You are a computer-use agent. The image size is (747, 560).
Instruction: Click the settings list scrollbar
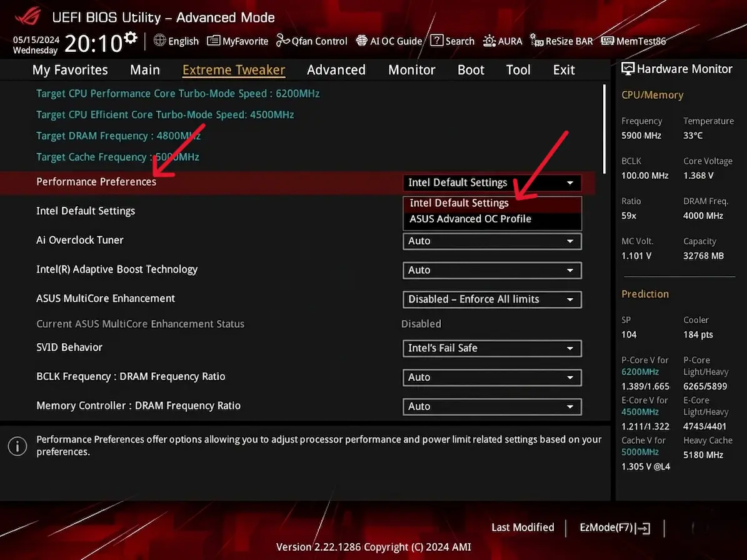pyautogui.click(x=604, y=129)
